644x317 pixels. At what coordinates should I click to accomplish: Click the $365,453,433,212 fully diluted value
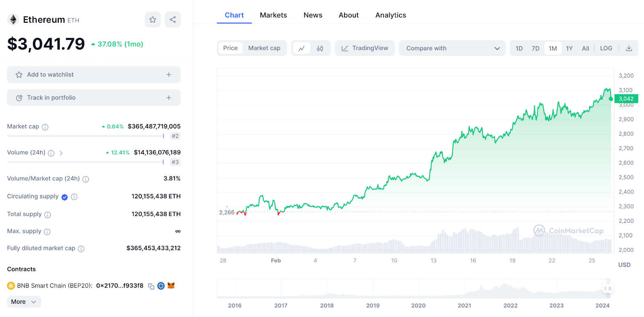tap(153, 248)
